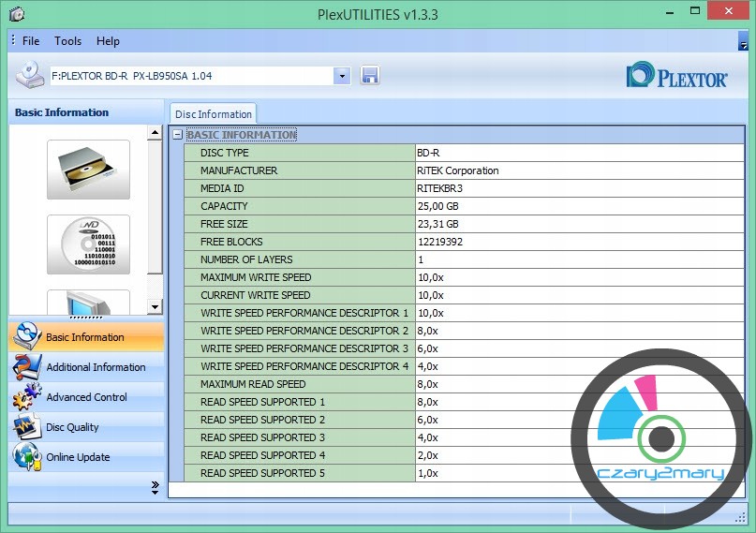Open the File menu
The width and height of the screenshot is (756, 533).
coord(31,41)
